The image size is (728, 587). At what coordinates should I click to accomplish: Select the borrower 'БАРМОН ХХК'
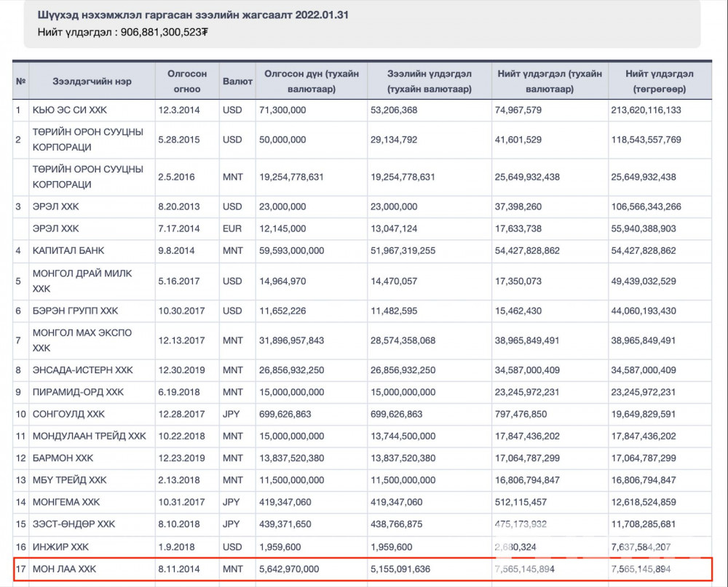pos(63,458)
